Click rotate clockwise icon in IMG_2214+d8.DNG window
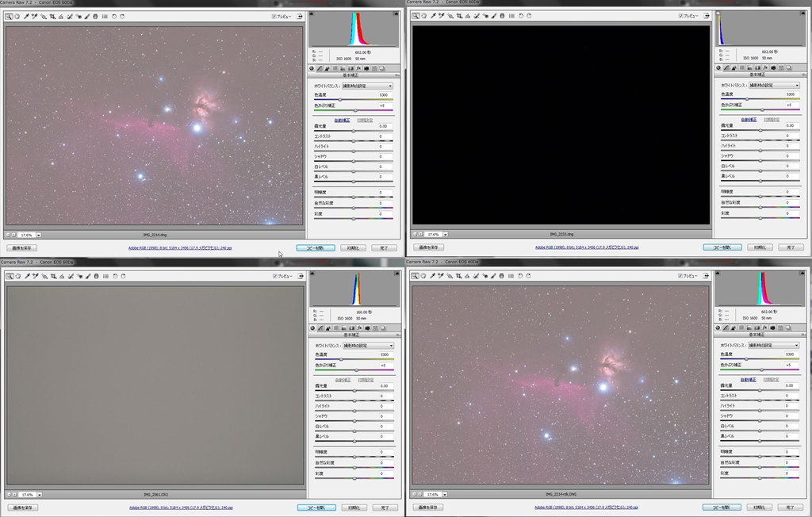812x517 pixels. pyautogui.click(x=530, y=276)
